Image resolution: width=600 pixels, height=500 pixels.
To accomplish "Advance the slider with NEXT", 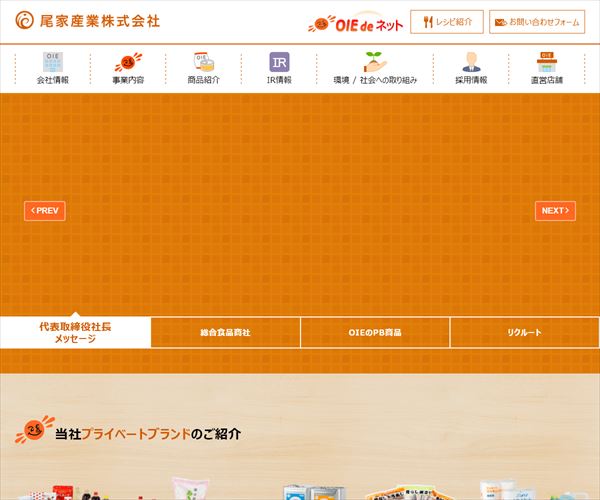I will pyautogui.click(x=555, y=211).
